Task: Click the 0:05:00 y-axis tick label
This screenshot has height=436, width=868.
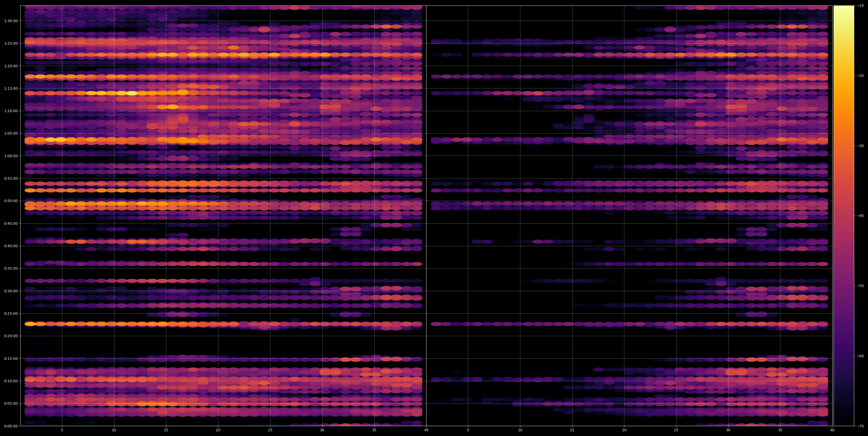Action: (11, 404)
